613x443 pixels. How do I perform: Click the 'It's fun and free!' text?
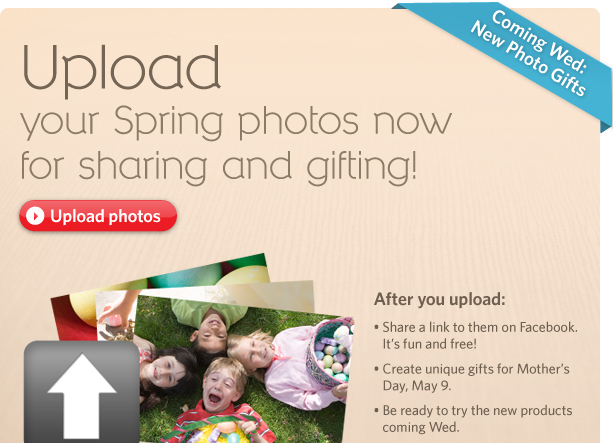[429, 344]
